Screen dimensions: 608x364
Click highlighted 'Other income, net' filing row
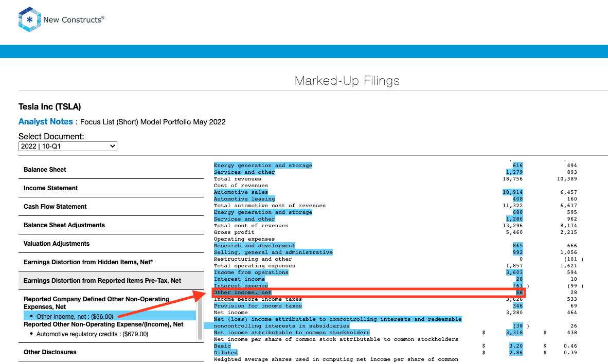(369, 293)
